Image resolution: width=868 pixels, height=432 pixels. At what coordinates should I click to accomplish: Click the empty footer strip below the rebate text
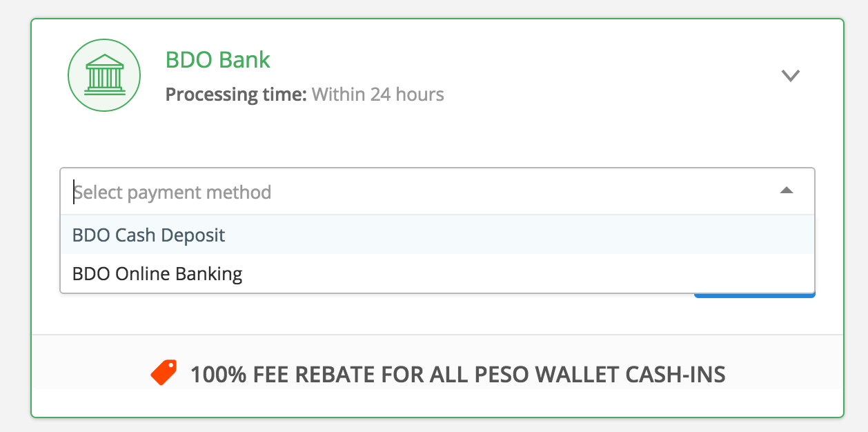437,402
